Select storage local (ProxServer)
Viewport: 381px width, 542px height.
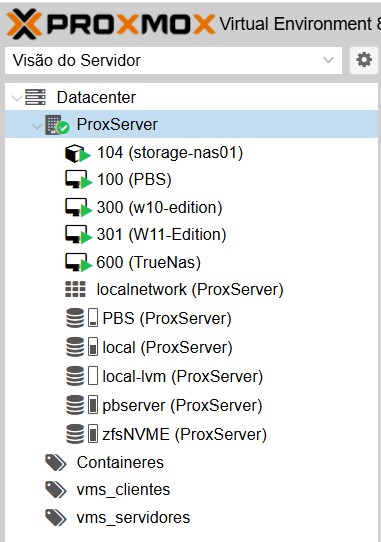[167, 347]
